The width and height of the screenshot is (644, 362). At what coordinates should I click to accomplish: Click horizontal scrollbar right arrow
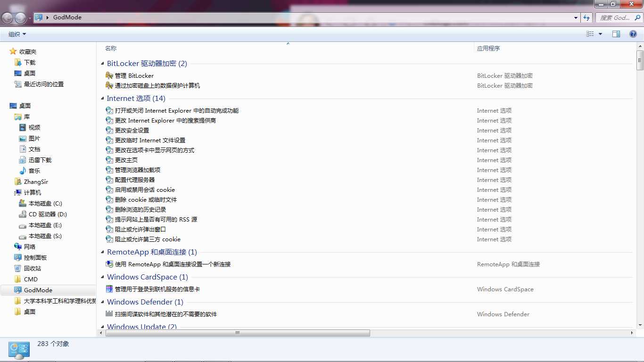[632, 333]
